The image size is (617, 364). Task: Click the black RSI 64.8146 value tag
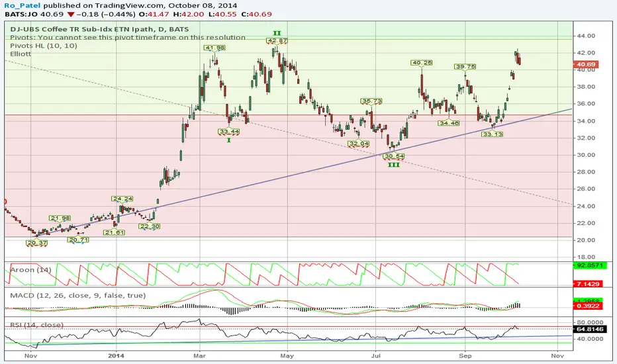click(x=590, y=329)
